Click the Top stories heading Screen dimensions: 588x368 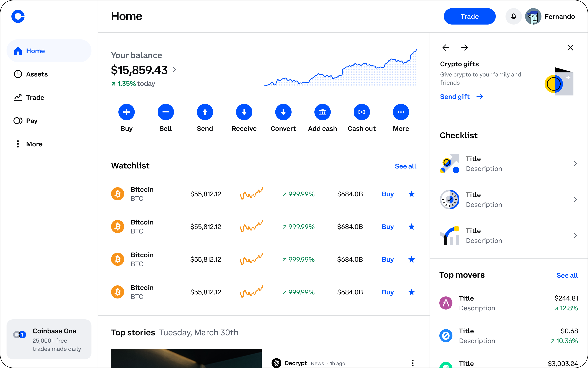[x=133, y=332]
